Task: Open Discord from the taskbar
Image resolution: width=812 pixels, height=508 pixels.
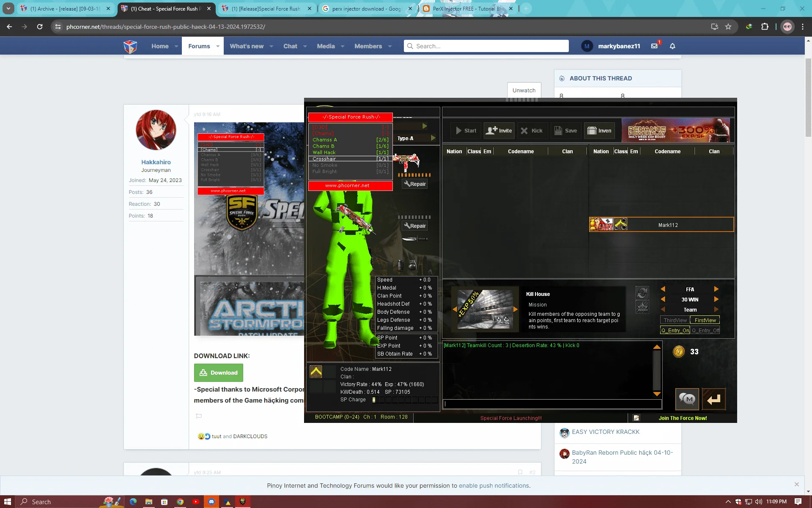Action: point(211,502)
